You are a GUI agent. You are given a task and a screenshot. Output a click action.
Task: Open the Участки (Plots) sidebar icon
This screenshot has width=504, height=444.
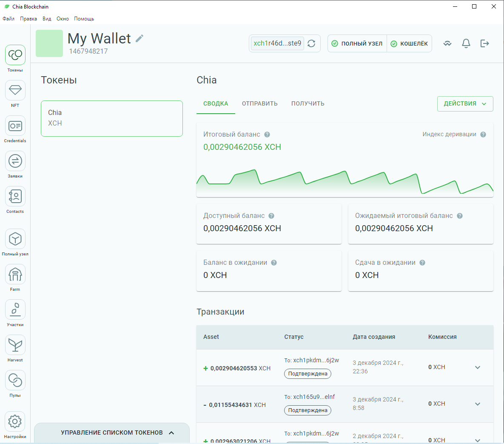(x=15, y=310)
